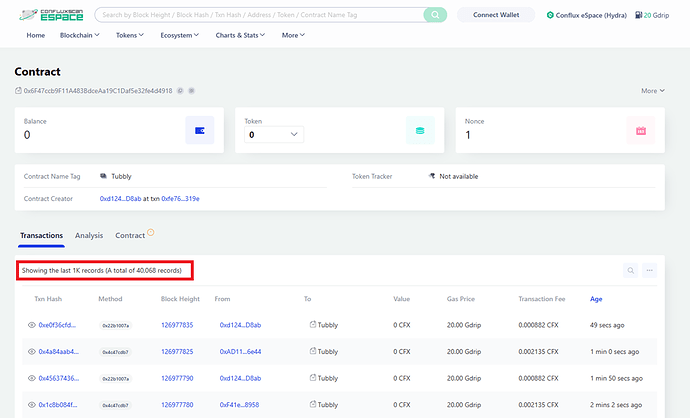Click the Connect Wallet button

pyautogui.click(x=496, y=15)
